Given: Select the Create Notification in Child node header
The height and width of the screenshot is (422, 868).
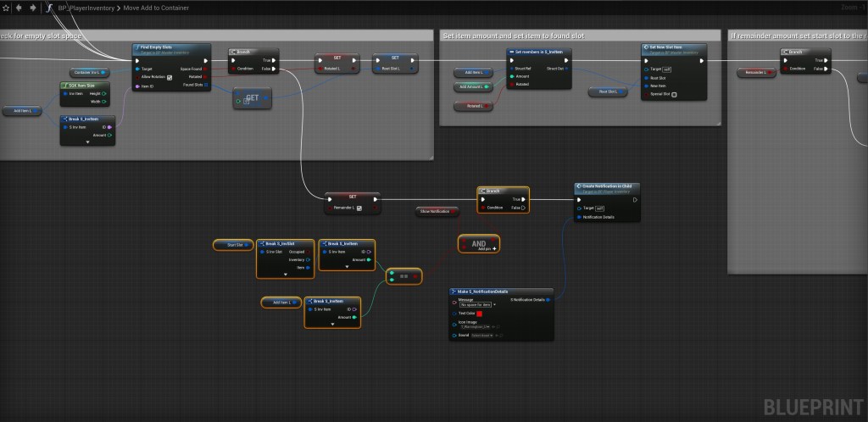Looking at the screenshot, I should (607, 187).
